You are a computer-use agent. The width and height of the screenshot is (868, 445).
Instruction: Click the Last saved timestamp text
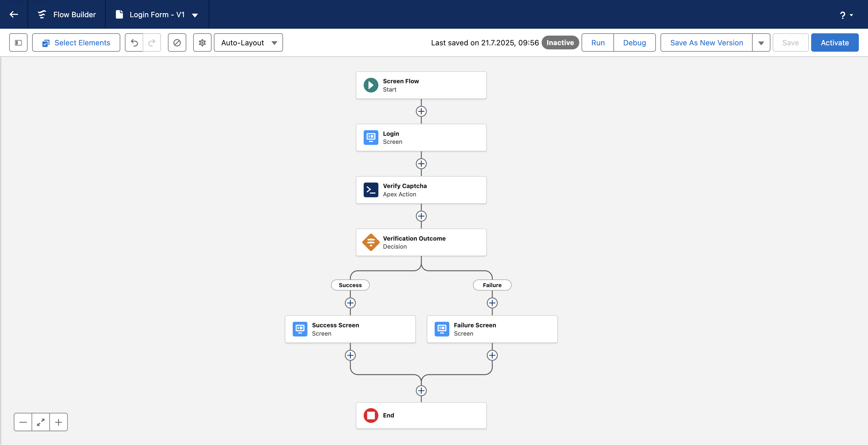coord(485,43)
